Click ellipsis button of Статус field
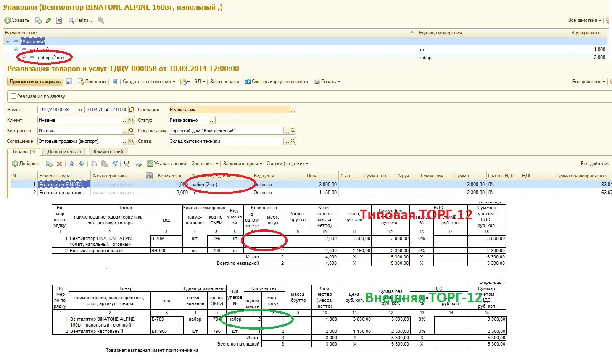612x364 pixels. (212, 120)
